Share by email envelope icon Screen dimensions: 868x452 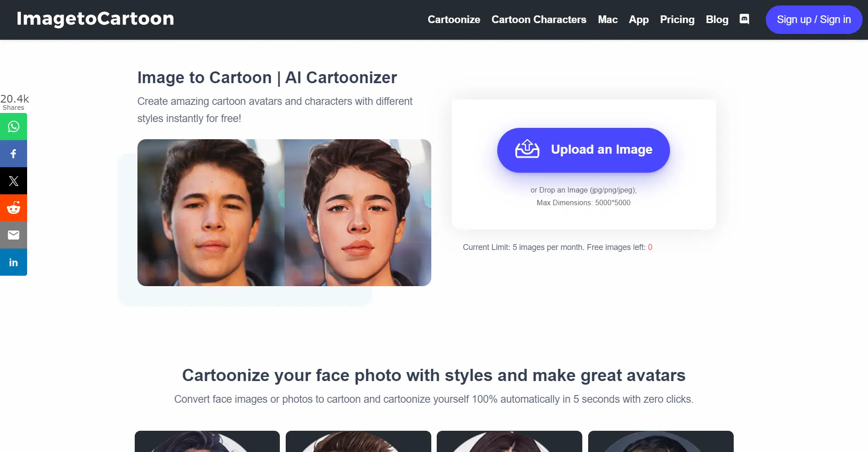(x=14, y=235)
